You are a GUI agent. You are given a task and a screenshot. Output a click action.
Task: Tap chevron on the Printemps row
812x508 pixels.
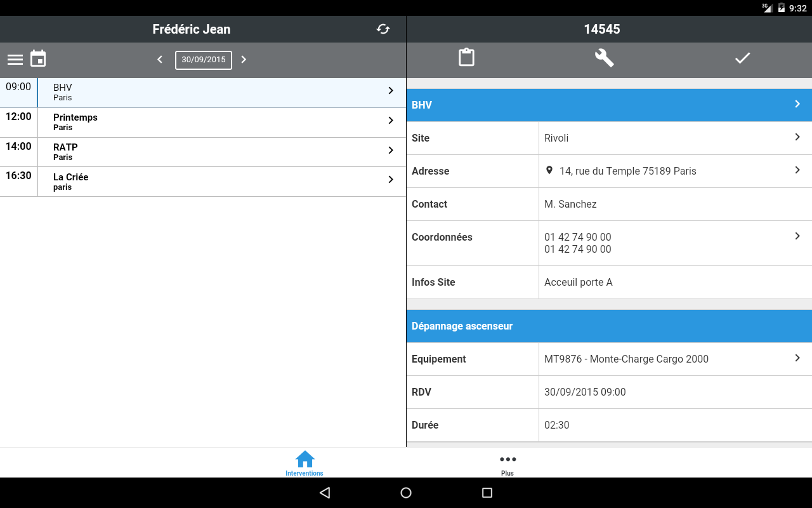click(x=391, y=121)
